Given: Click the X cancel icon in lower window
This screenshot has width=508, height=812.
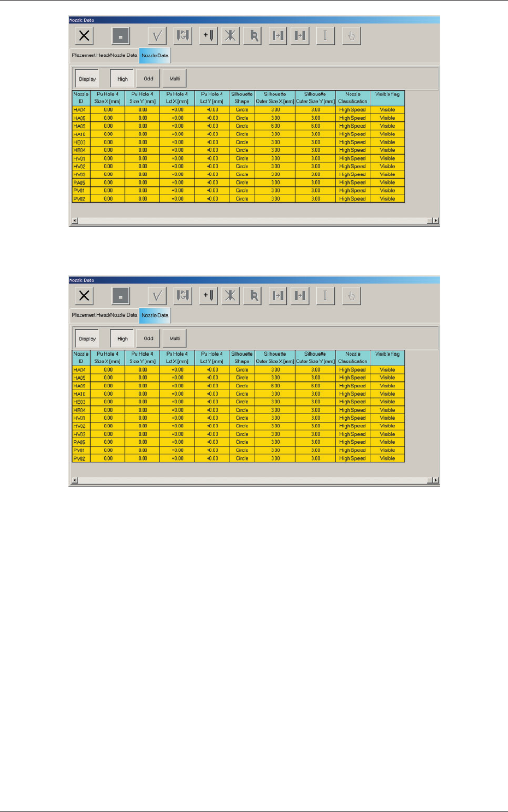Looking at the screenshot, I should pos(84,296).
